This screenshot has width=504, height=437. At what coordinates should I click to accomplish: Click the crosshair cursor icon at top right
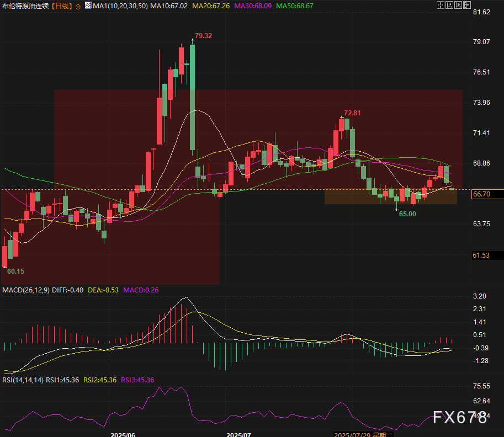(x=441, y=6)
